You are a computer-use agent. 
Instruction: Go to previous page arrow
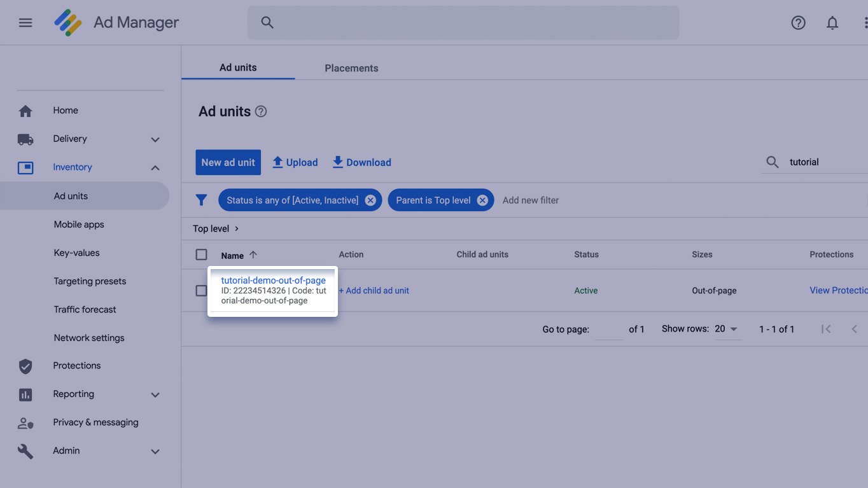[x=855, y=329]
